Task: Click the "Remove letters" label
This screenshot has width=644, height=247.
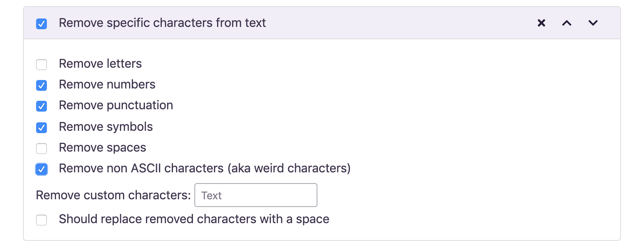Action: [x=100, y=63]
